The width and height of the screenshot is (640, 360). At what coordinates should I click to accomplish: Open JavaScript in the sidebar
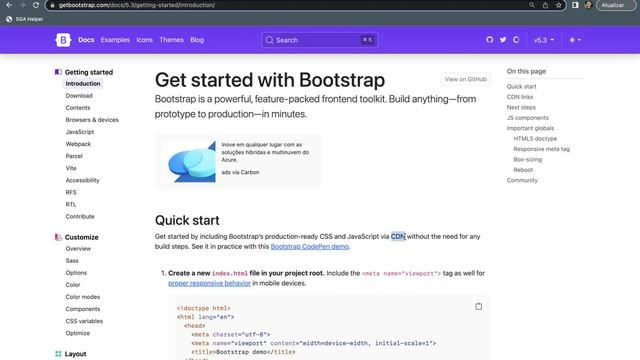coord(80,132)
